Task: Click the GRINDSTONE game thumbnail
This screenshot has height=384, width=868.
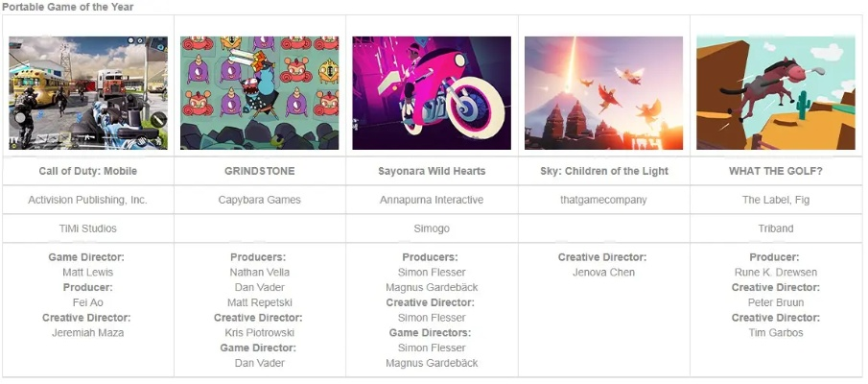Action: pyautogui.click(x=260, y=93)
